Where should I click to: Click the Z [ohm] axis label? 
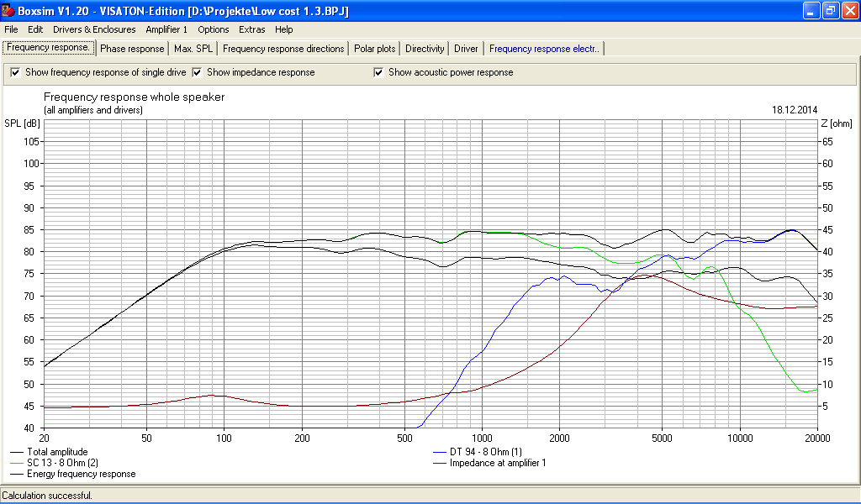tap(837, 124)
